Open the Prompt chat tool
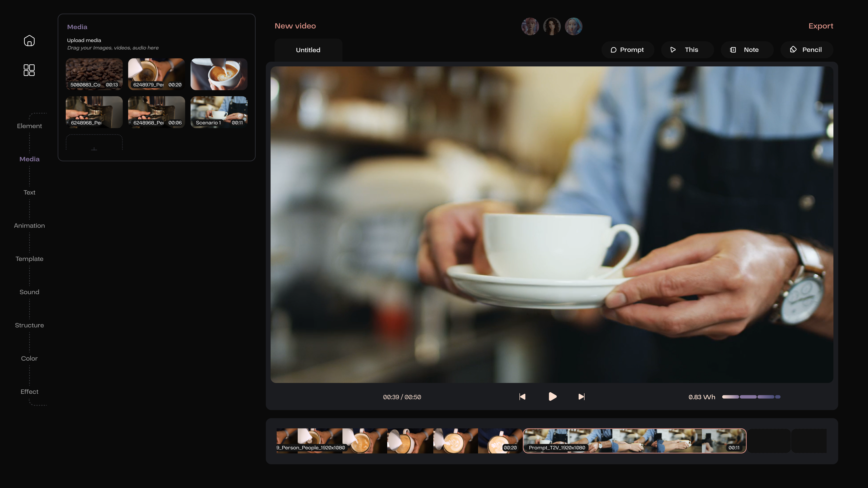Image resolution: width=868 pixels, height=488 pixels. click(x=627, y=50)
